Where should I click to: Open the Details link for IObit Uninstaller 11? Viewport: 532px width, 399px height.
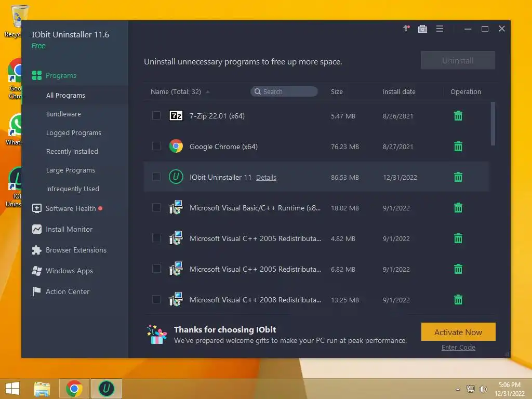[x=266, y=177]
